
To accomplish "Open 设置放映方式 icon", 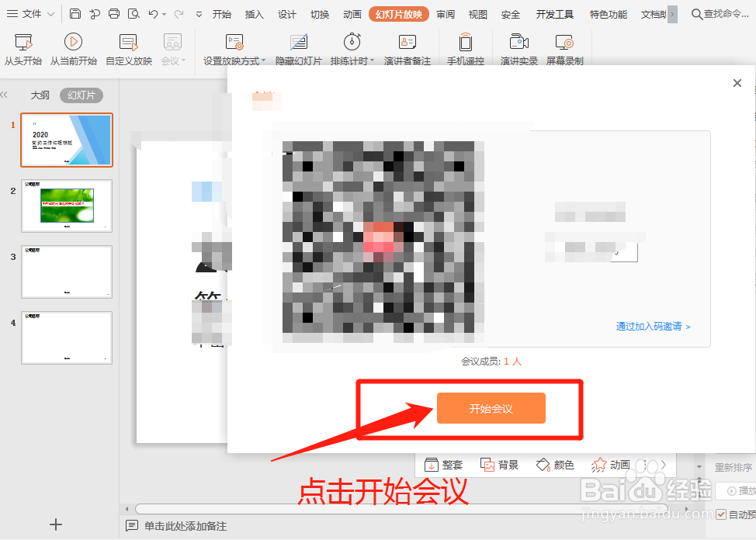I will [x=234, y=43].
